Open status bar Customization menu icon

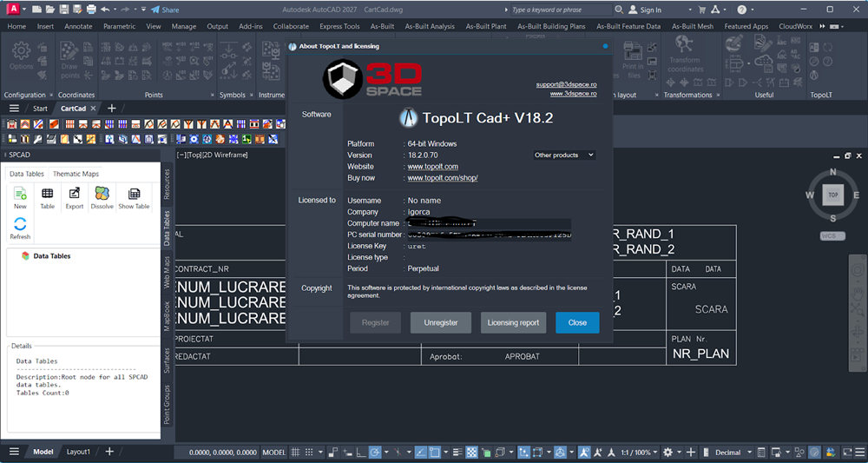861,452
